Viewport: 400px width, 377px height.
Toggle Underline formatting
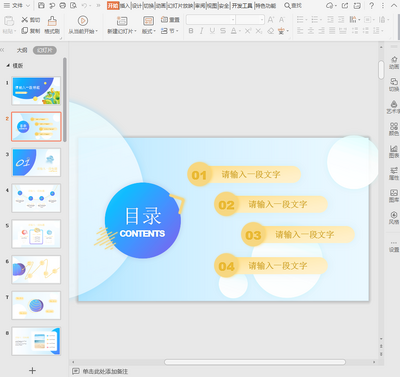pyautogui.click(x=212, y=31)
